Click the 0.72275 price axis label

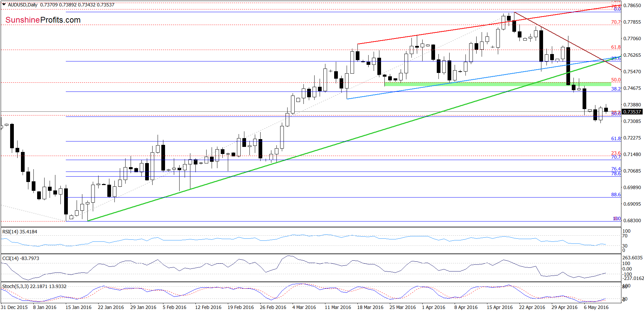click(x=632, y=138)
